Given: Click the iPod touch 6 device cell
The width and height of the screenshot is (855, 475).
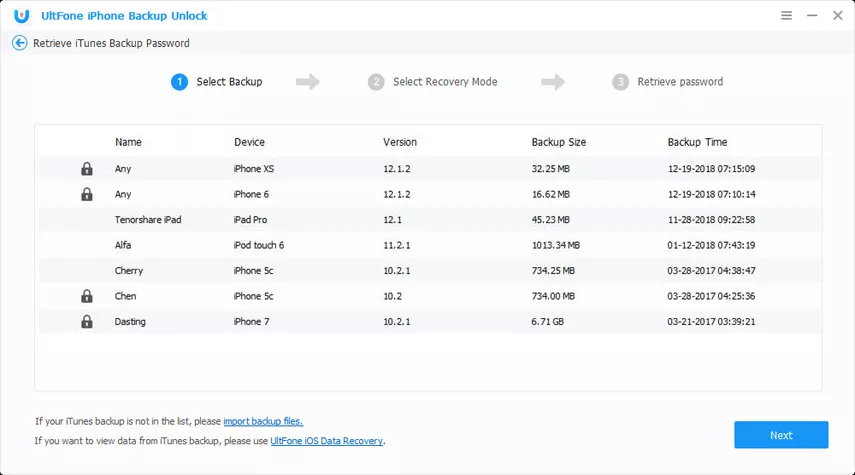Looking at the screenshot, I should coord(258,245).
